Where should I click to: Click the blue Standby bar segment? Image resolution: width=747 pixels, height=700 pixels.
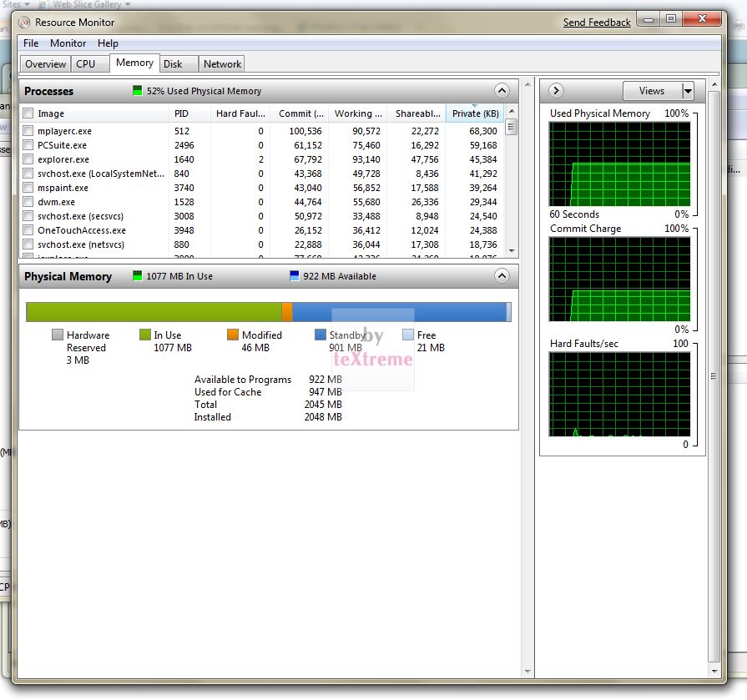tap(399, 312)
